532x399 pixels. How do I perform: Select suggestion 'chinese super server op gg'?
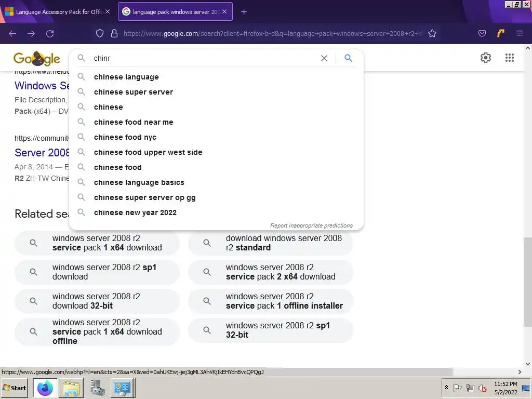click(217, 197)
